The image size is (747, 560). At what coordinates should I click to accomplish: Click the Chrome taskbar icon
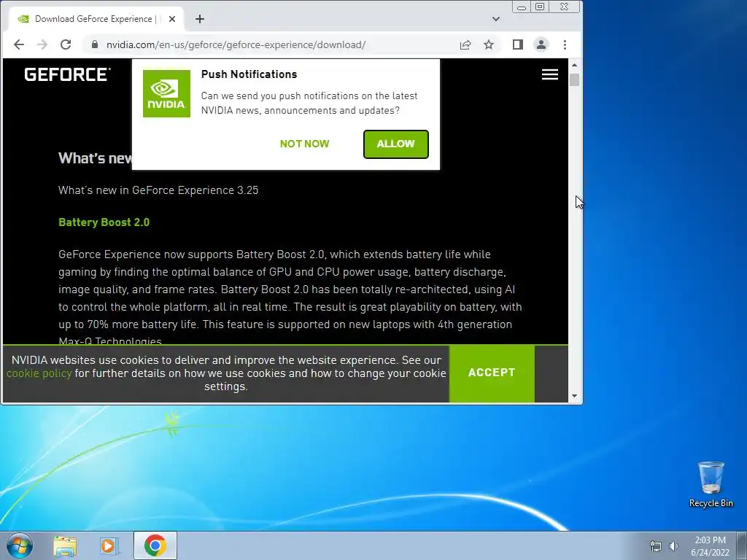(155, 545)
